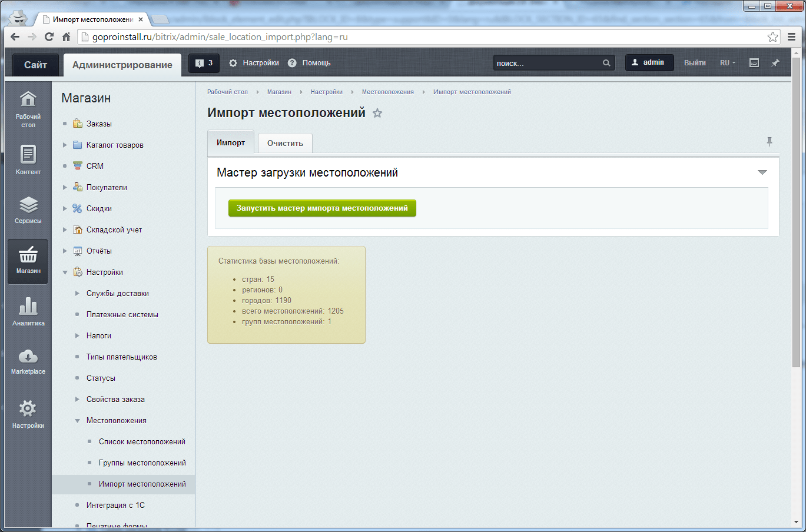Expand the Покупатели tree node

click(x=65, y=187)
